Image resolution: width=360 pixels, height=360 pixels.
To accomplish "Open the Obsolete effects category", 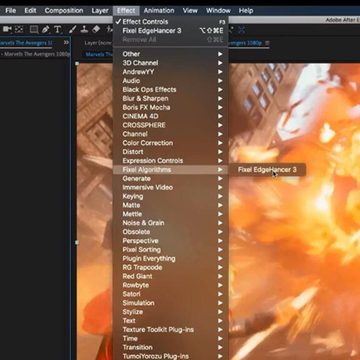I will pyautogui.click(x=170, y=232).
